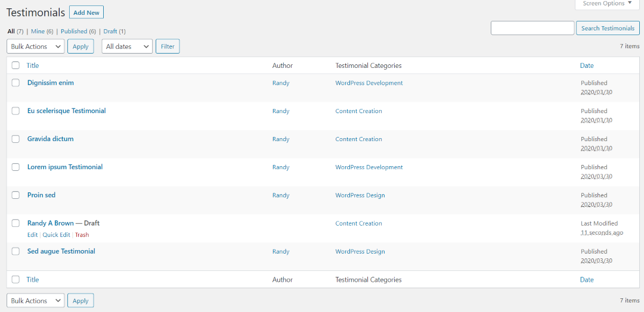The width and height of the screenshot is (644, 312).
Task: Open the Dignissim enim testimonial
Action: point(51,82)
